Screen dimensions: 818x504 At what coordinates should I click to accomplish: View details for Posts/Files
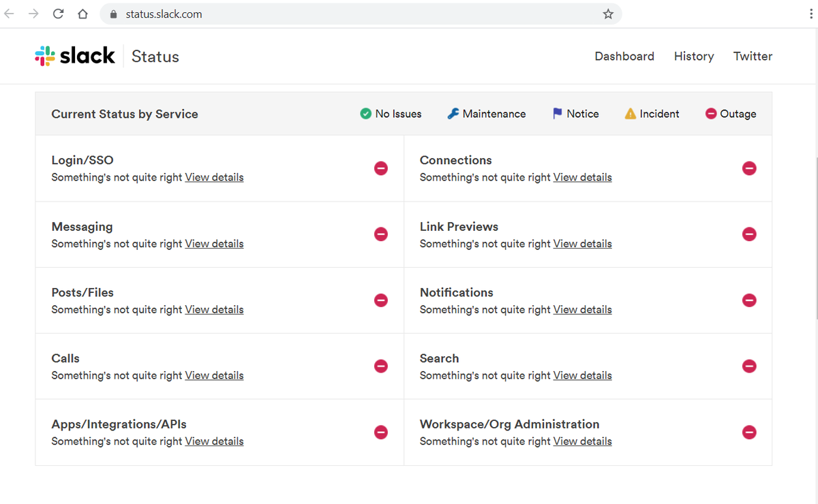[x=214, y=309]
